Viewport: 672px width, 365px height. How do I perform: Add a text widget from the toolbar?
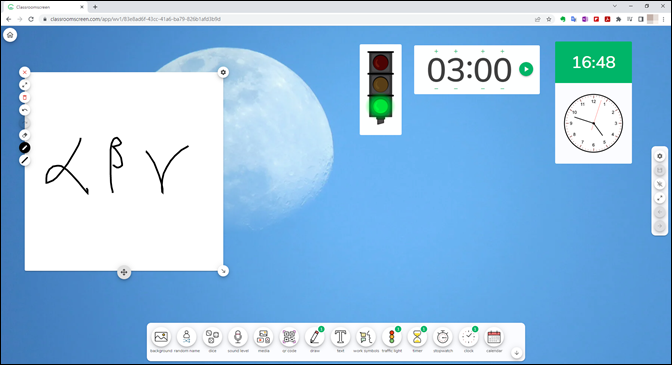[340, 337]
